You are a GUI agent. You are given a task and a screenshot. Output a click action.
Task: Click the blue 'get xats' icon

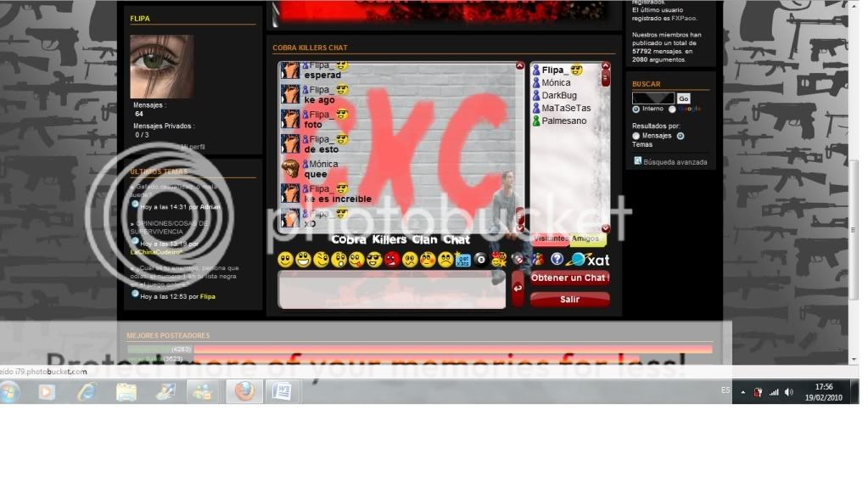462,260
